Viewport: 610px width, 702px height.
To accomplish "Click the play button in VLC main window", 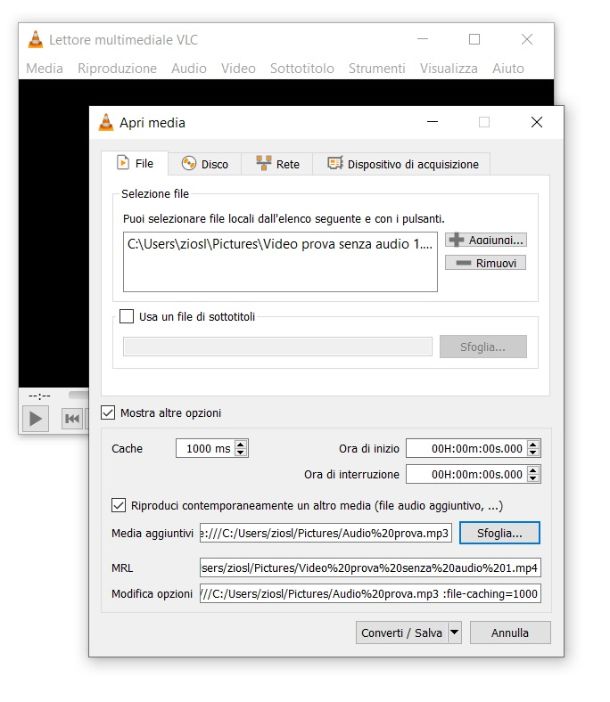I will (x=35, y=419).
